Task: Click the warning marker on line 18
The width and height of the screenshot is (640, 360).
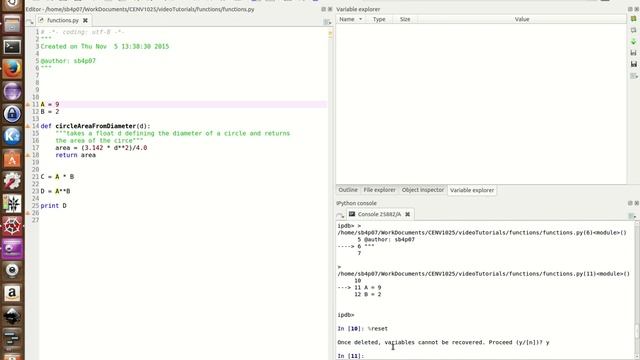Action: pos(28,155)
